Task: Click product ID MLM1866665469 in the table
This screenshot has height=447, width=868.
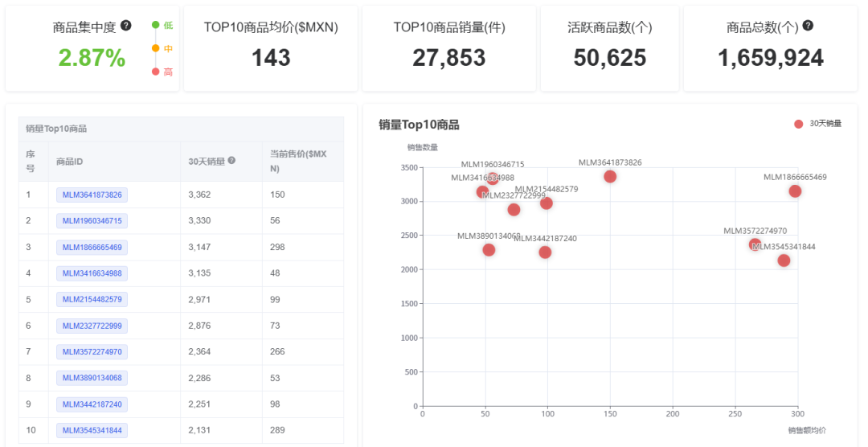Action: coord(92,247)
